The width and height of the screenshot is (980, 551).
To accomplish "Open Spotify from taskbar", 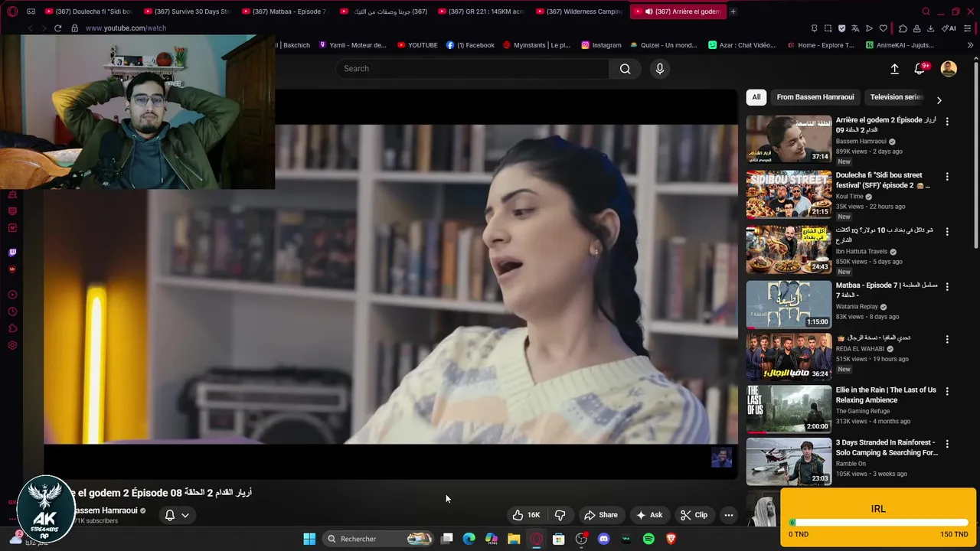I will click(648, 539).
